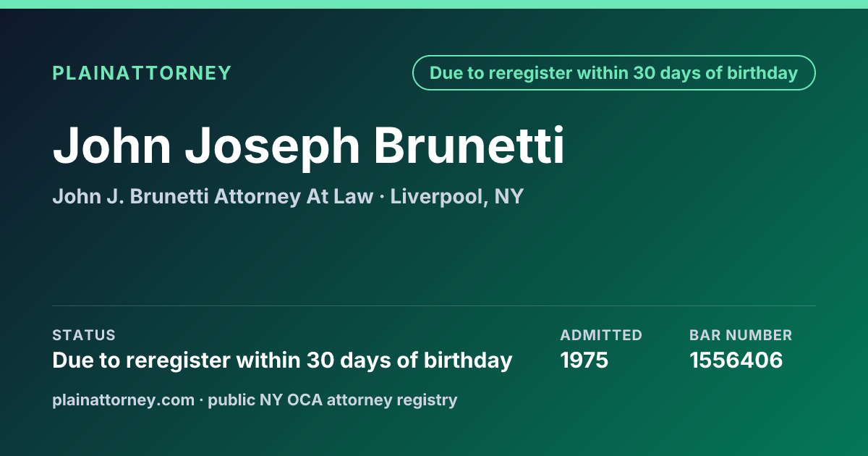Viewport: 868px width, 456px height.
Task: Open the plainattorney.com footer link
Action: click(124, 400)
